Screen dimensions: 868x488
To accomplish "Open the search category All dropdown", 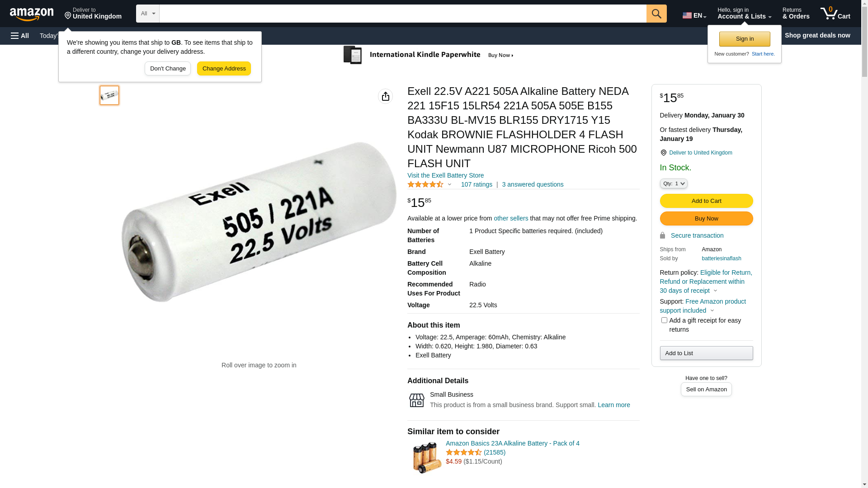I will coord(147,14).
